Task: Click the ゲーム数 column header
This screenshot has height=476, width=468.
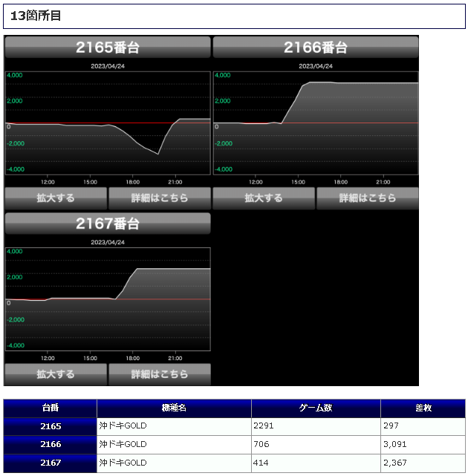Action: pyautogui.click(x=316, y=408)
